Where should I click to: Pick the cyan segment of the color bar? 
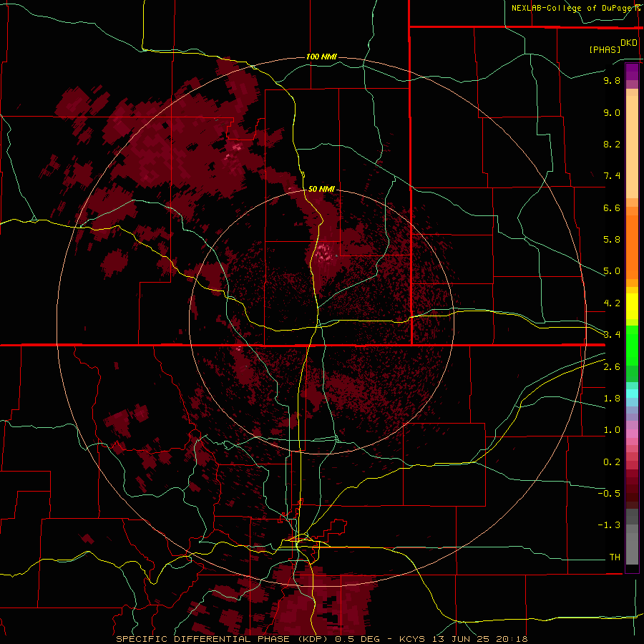[632, 394]
